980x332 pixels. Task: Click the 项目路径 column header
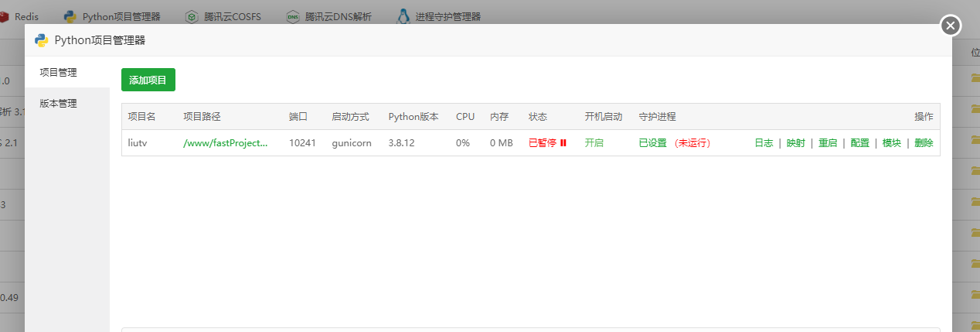point(202,117)
